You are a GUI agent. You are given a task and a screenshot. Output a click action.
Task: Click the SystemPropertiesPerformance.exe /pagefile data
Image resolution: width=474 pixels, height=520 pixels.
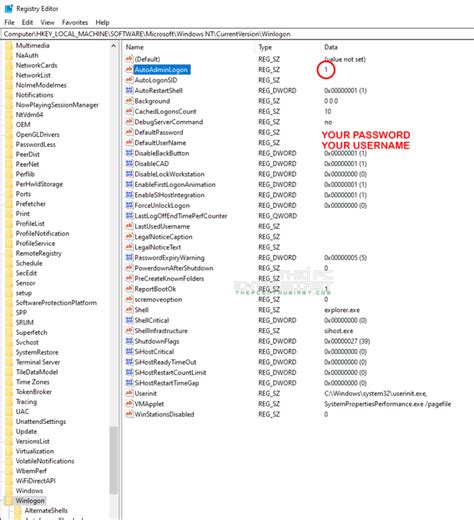(x=387, y=404)
